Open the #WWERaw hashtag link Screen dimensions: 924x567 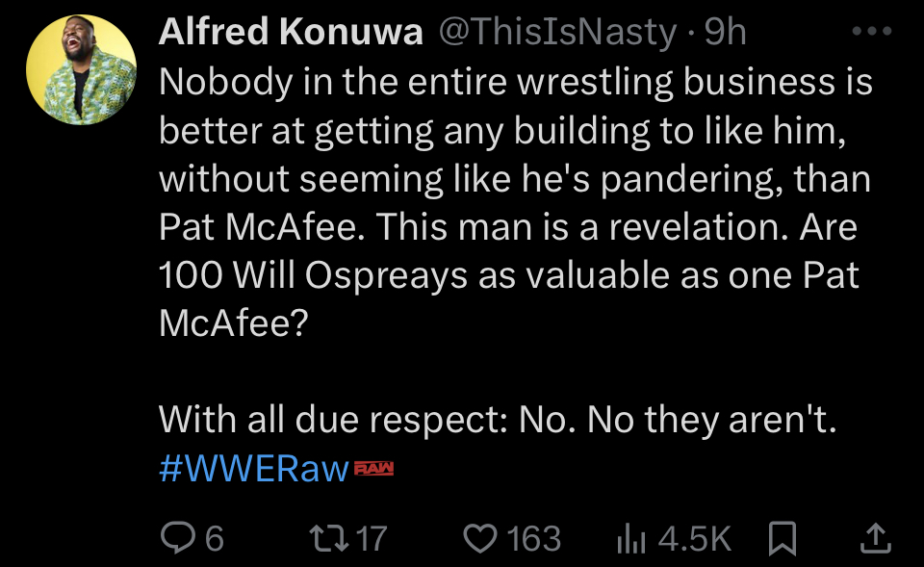pyautogui.click(x=254, y=470)
